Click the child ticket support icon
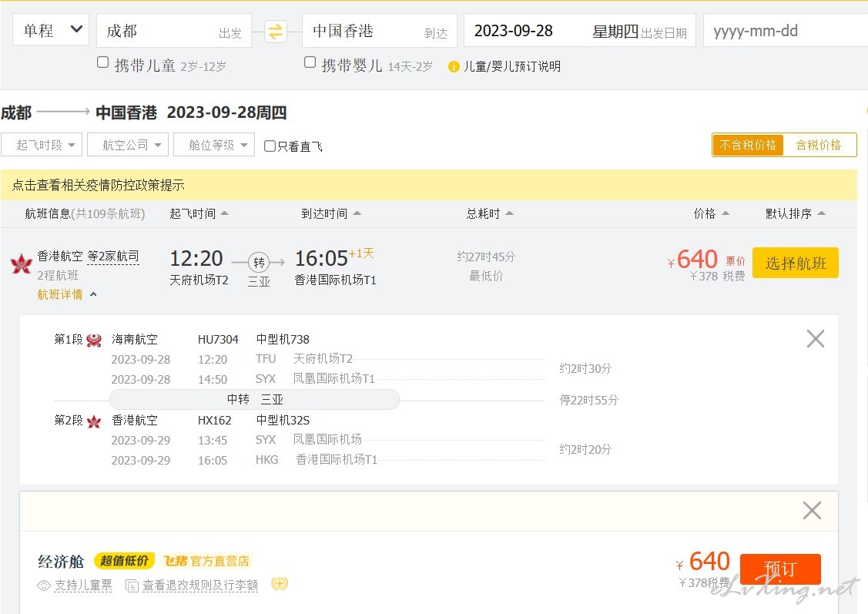The width and height of the screenshot is (868, 614). pyautogui.click(x=44, y=585)
